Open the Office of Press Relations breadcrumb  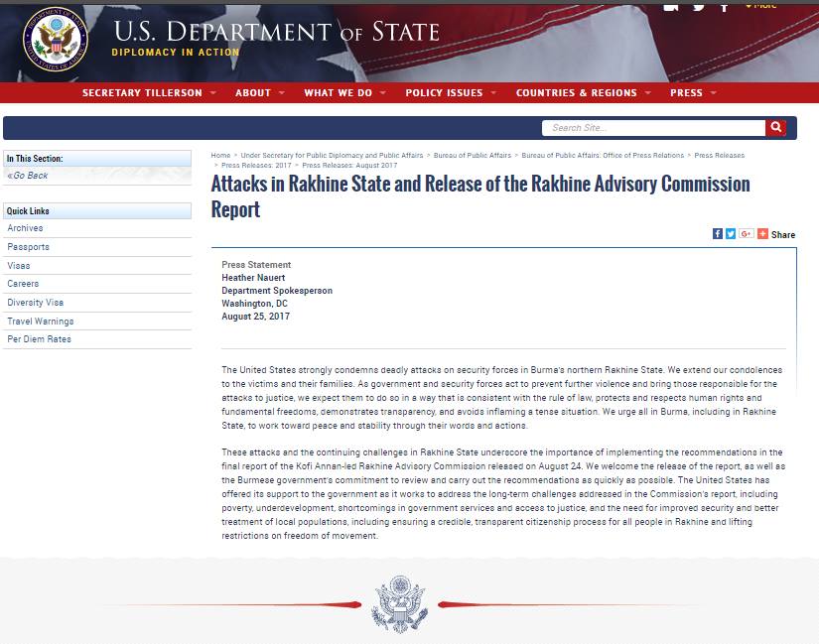[x=603, y=155]
